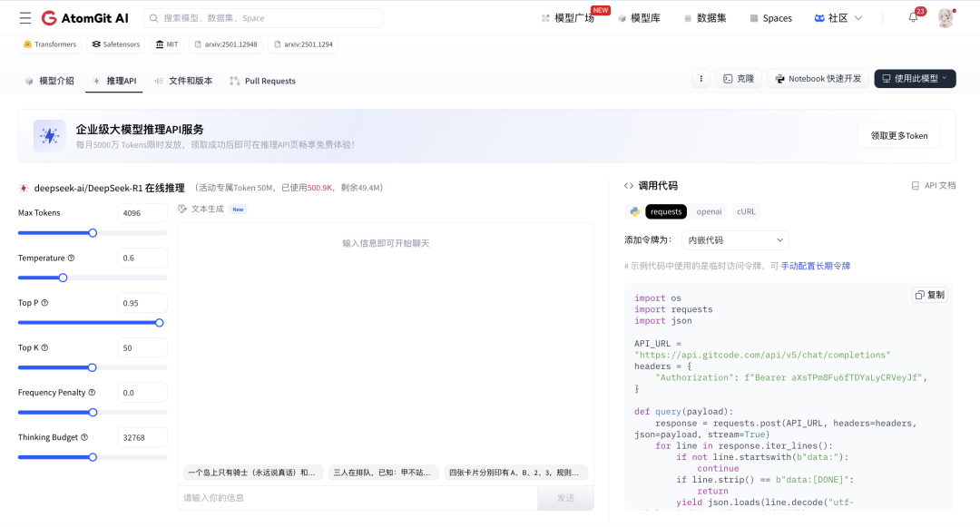Click Notebook 快速开发 button

coord(818,79)
